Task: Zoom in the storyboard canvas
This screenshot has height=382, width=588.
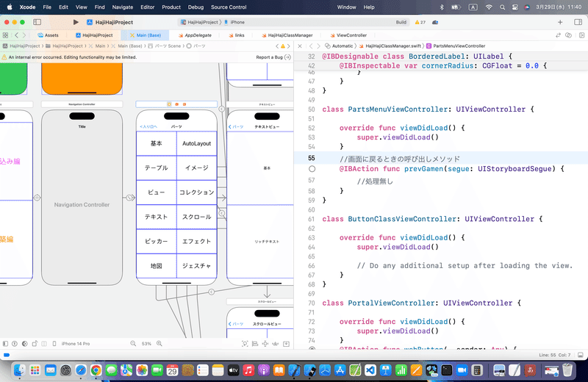Action: point(159,343)
